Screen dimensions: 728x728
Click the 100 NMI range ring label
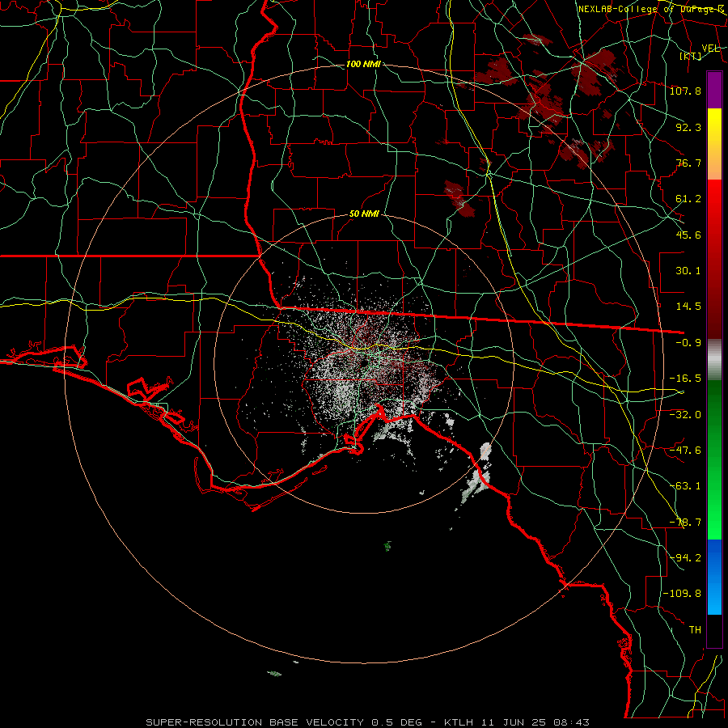click(363, 64)
